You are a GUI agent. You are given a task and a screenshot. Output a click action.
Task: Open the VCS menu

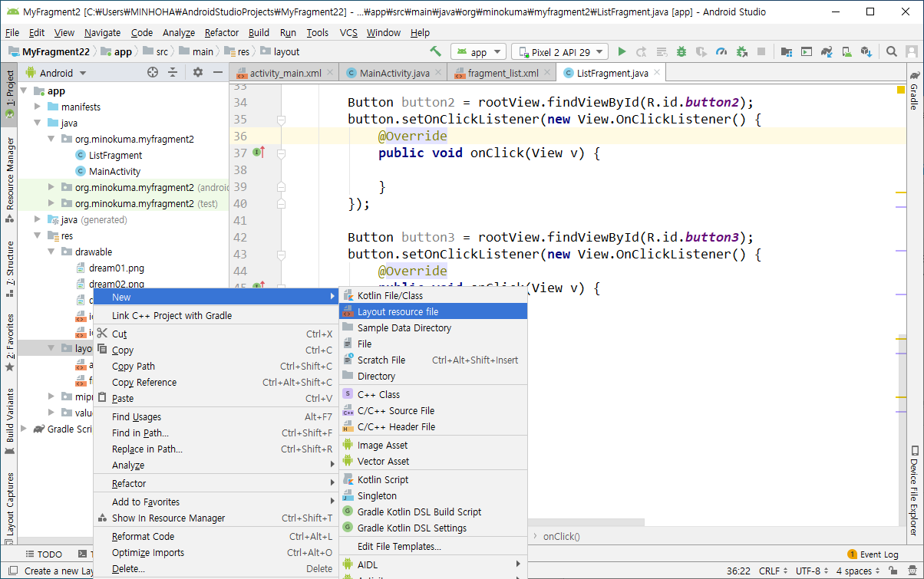tap(348, 33)
